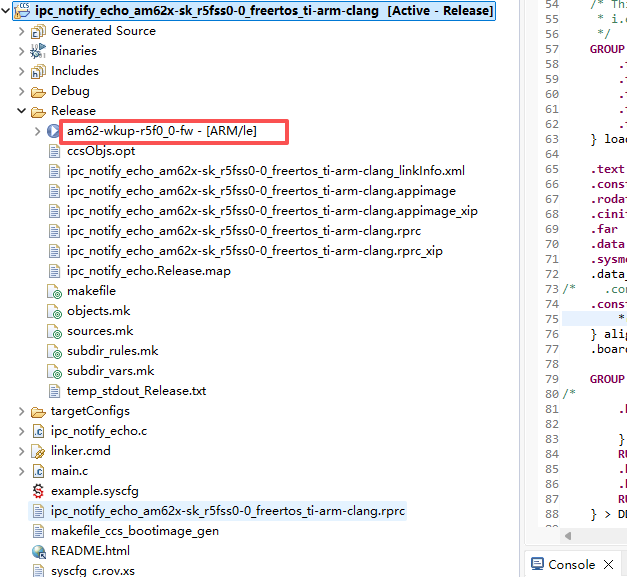Click the example.syscfg SysConfig icon
Image resolution: width=627 pixels, height=577 pixels.
click(x=38, y=491)
